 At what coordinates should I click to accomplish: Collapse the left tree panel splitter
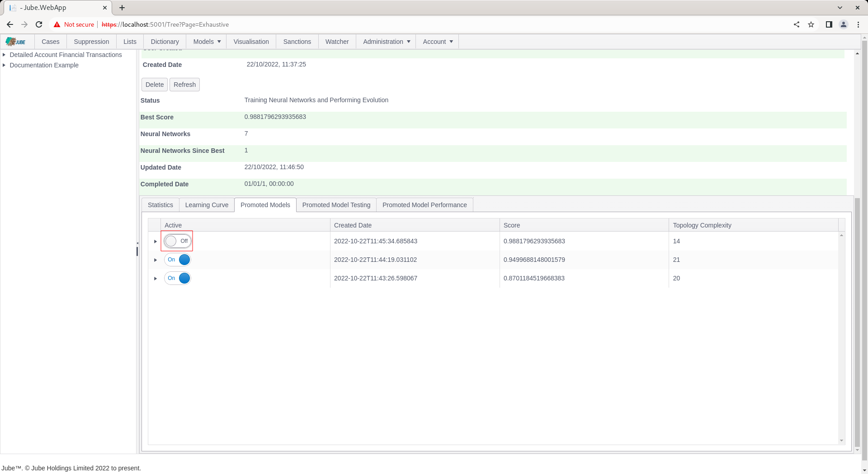coord(137,243)
